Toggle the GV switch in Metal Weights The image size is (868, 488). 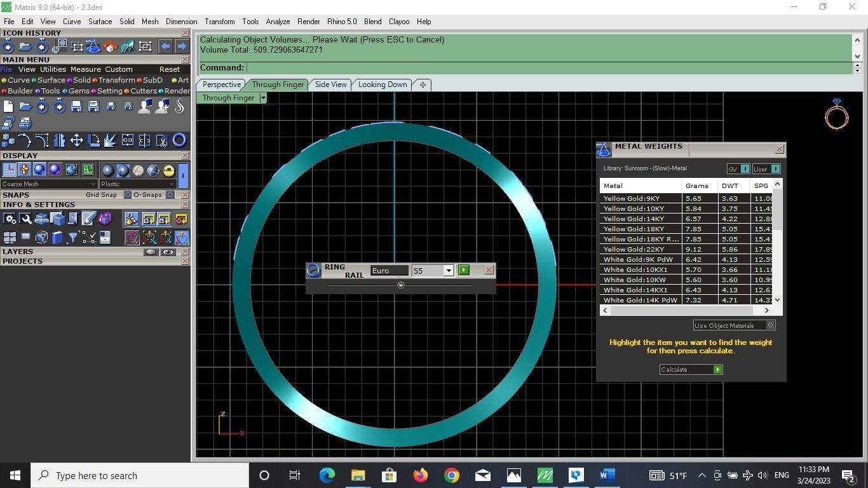(x=745, y=169)
